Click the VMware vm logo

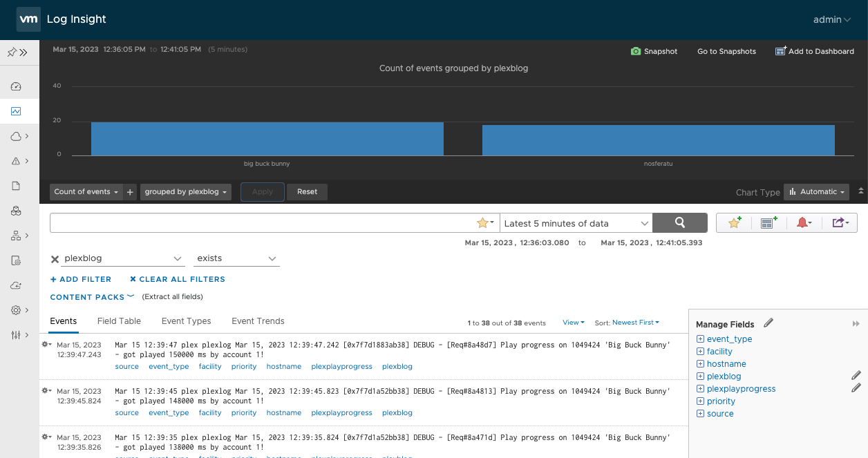[x=28, y=19]
